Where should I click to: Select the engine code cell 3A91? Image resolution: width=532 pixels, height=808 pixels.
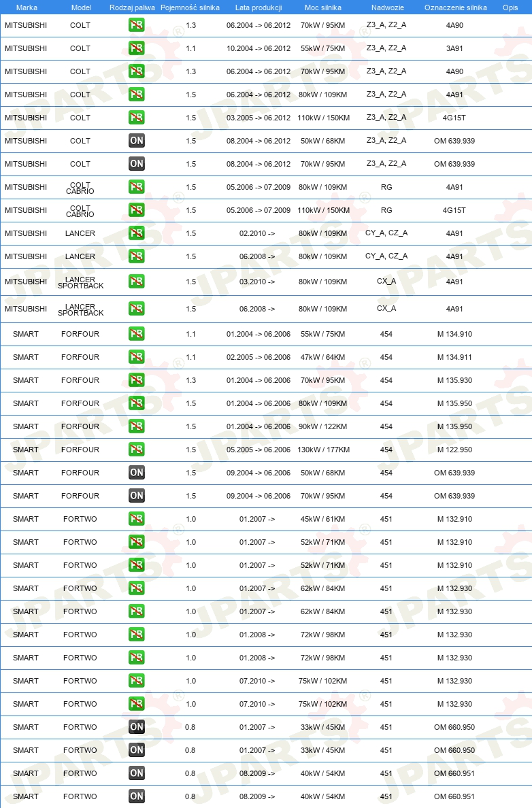[x=454, y=48]
